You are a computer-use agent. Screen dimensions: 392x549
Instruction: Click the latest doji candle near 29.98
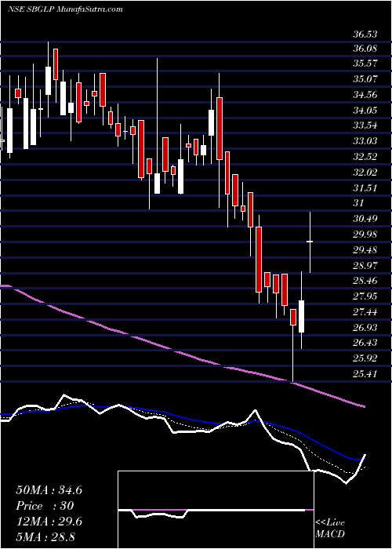[310, 242]
